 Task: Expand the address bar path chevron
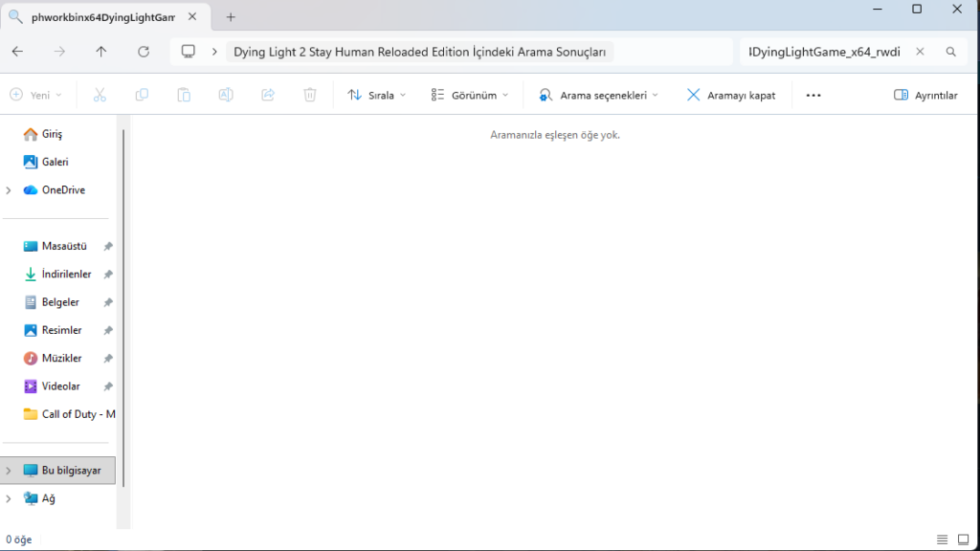coord(214,52)
